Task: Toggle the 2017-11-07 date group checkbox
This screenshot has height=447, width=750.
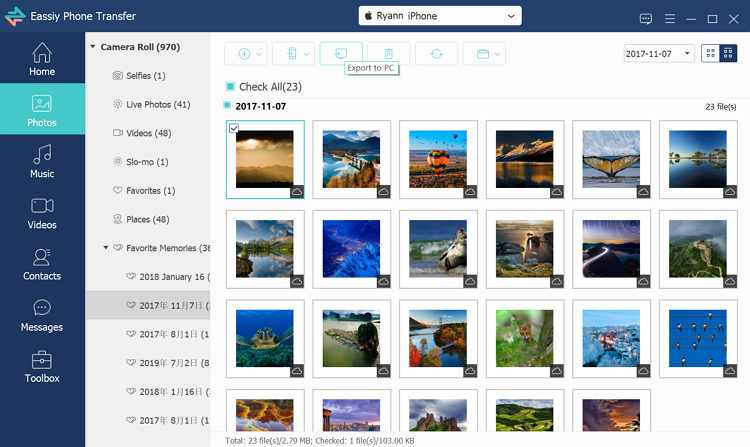Action: click(228, 105)
